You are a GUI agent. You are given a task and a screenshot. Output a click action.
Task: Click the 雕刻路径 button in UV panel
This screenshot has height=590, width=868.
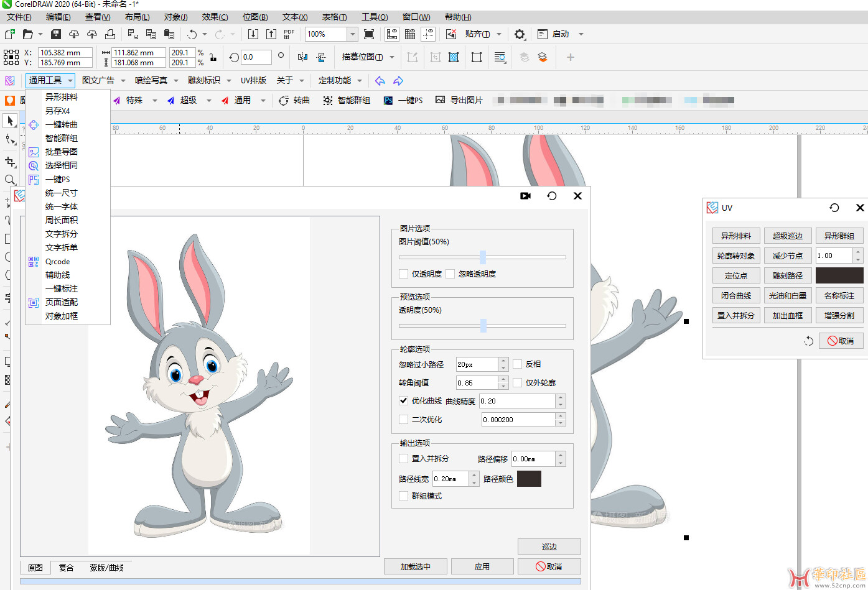(788, 275)
